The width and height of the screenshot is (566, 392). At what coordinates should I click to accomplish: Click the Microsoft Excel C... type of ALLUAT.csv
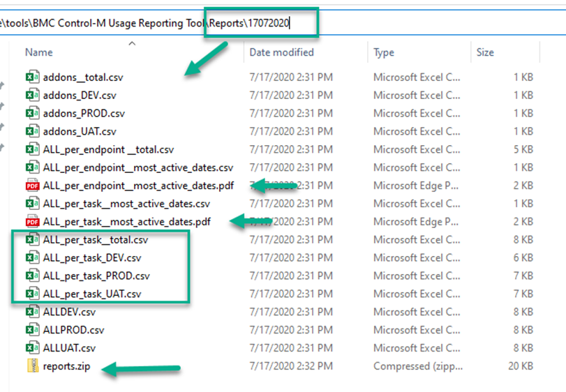pos(417,347)
